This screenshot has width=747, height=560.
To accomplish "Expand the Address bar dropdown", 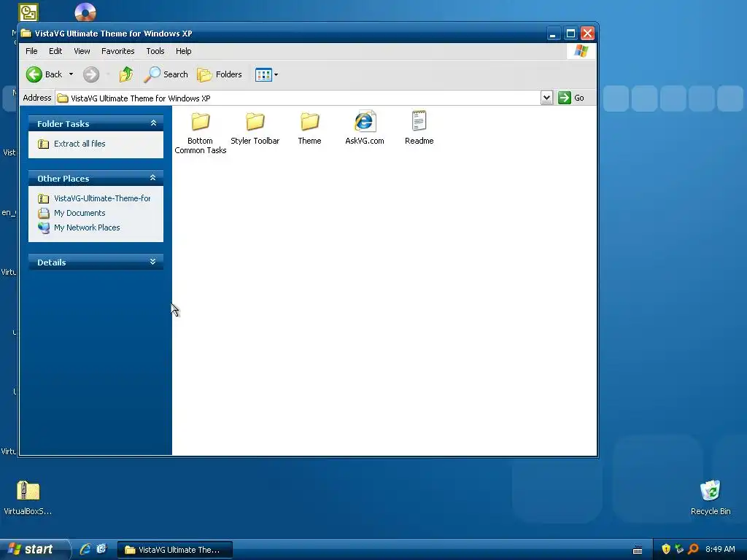I will 546,98.
